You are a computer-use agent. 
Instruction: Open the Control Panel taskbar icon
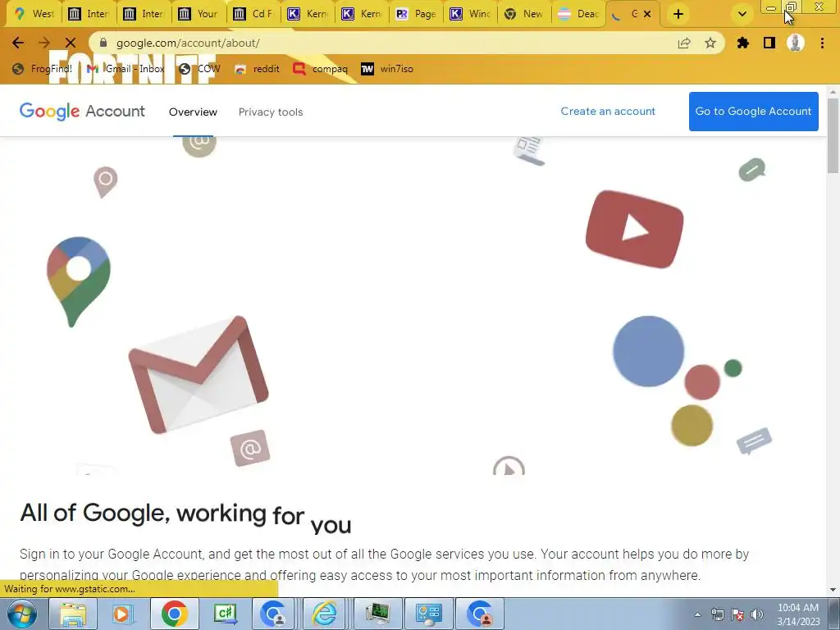coord(428,614)
